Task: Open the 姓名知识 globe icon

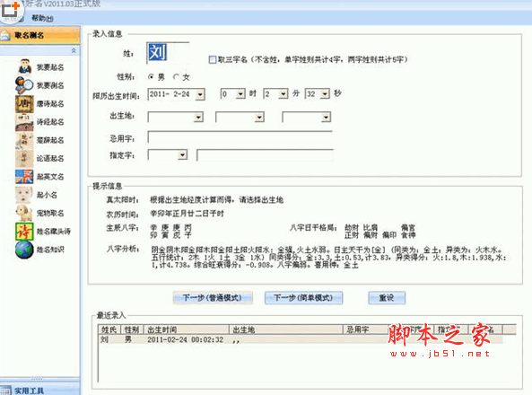Action: (x=24, y=250)
